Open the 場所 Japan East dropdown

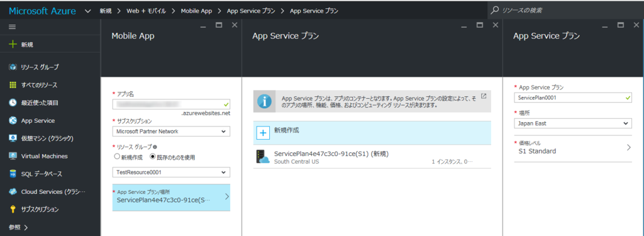coord(573,123)
